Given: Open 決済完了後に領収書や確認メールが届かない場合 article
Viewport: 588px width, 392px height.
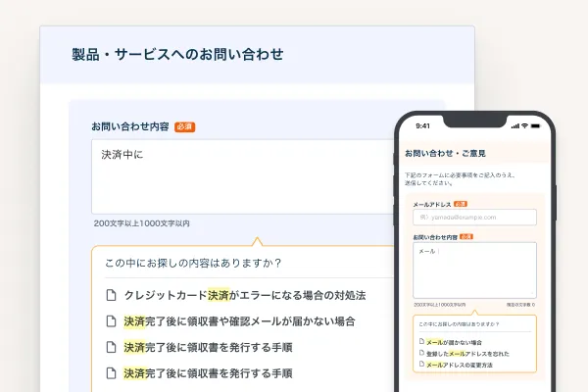Looking at the screenshot, I should coord(239,321).
